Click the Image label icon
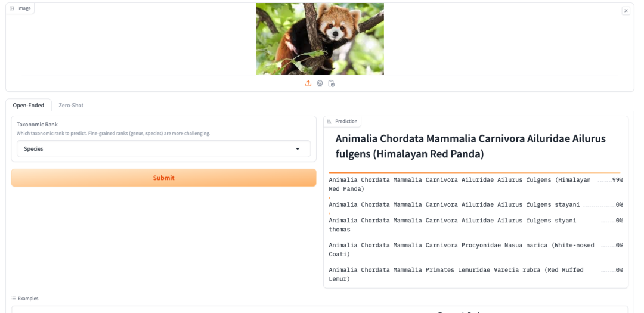Screen dimensions: 644x313 [12, 8]
